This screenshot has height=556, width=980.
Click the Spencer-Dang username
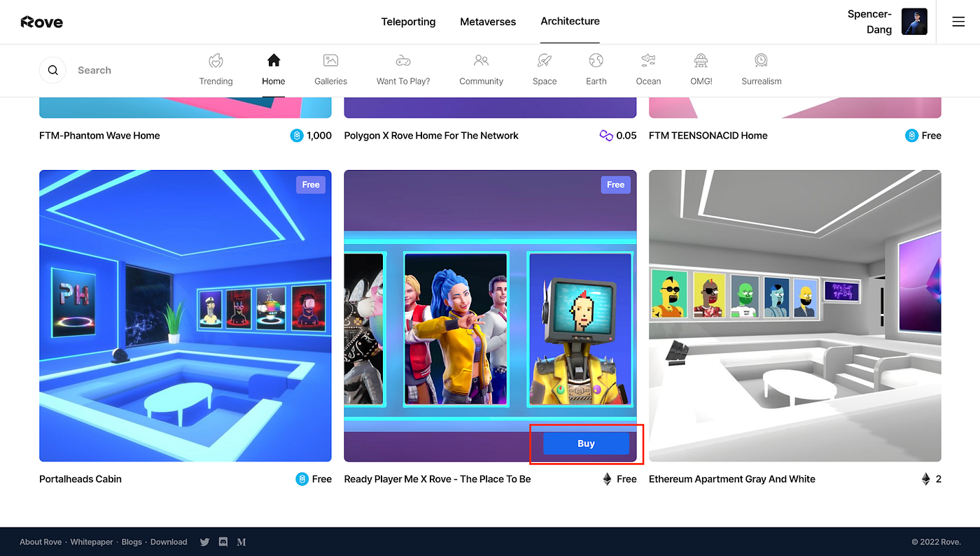(x=869, y=22)
